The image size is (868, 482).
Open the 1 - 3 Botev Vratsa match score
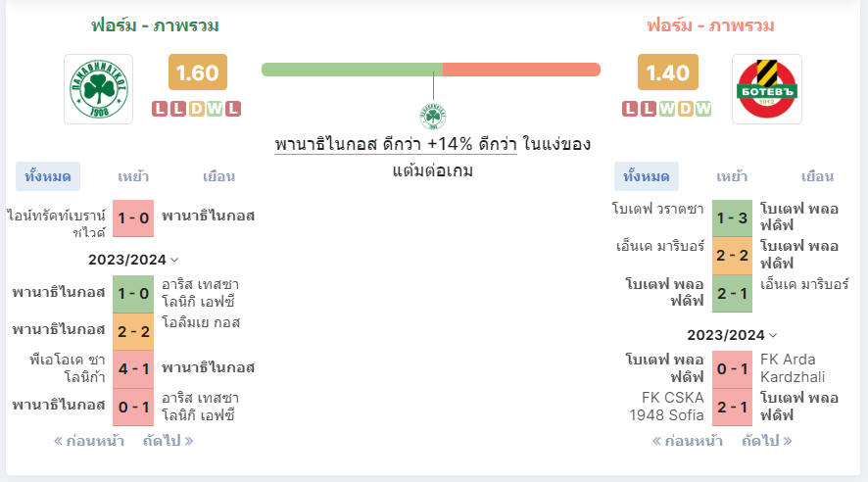(732, 218)
